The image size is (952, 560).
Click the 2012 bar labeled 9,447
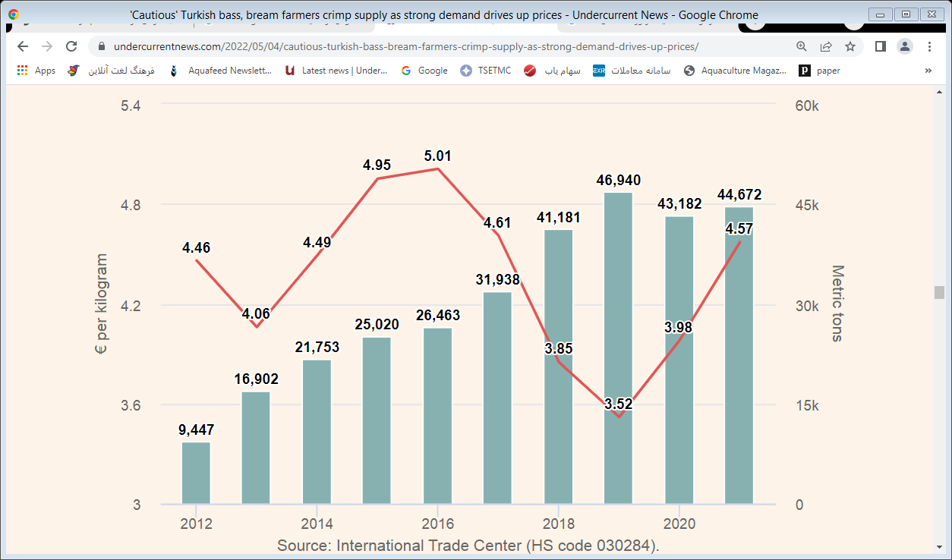point(196,473)
